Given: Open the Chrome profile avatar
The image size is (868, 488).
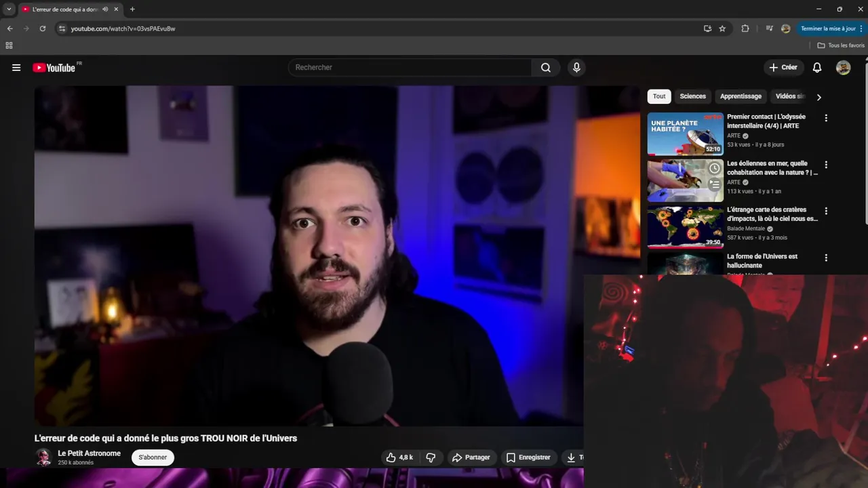Looking at the screenshot, I should coord(786,28).
